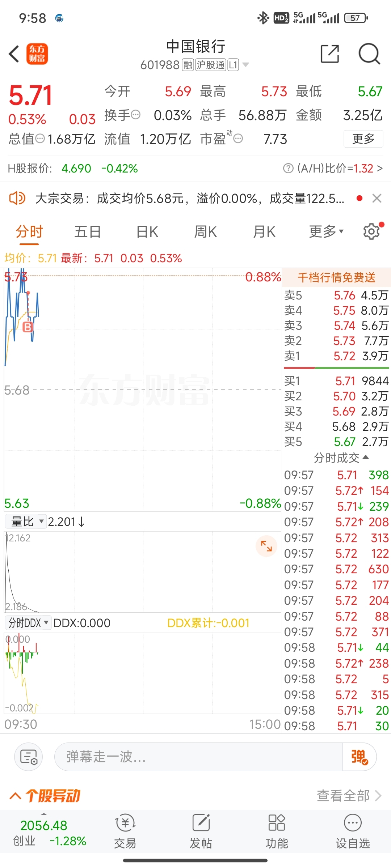Switch to the 五日 tab
Screen dimensions: 391x868
click(88, 231)
